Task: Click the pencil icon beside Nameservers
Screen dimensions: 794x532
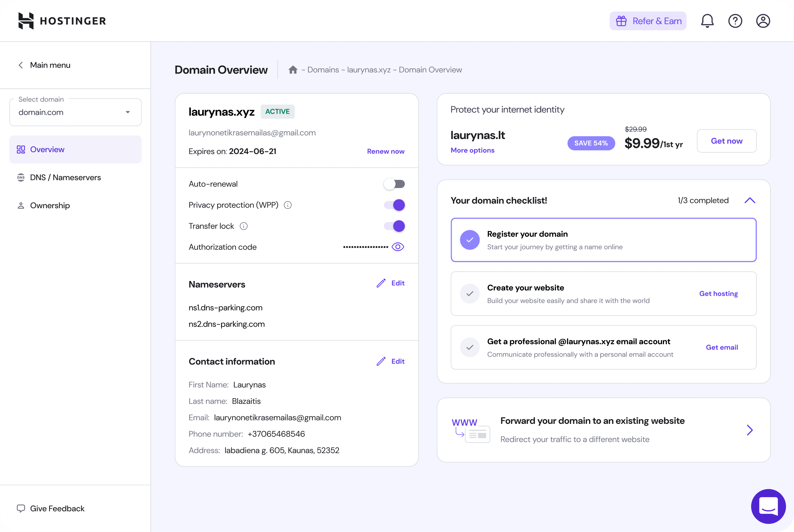Action: click(381, 283)
